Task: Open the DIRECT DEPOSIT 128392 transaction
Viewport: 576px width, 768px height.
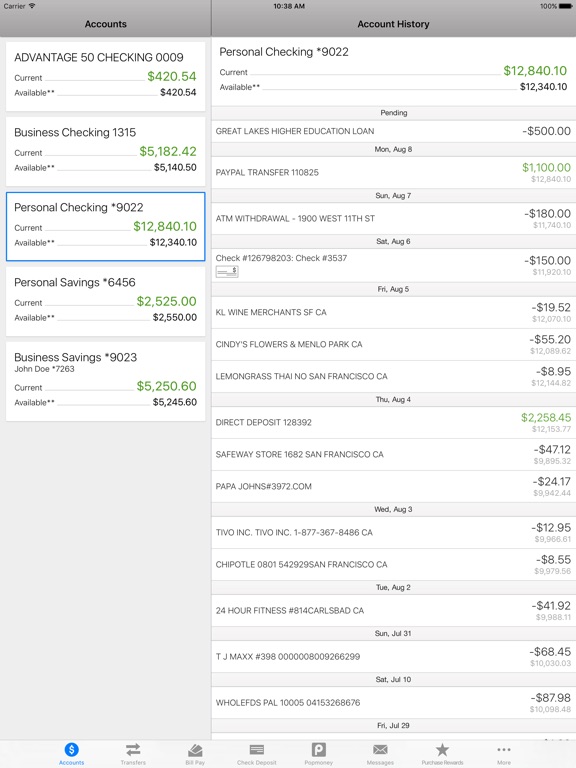Action: pos(393,422)
